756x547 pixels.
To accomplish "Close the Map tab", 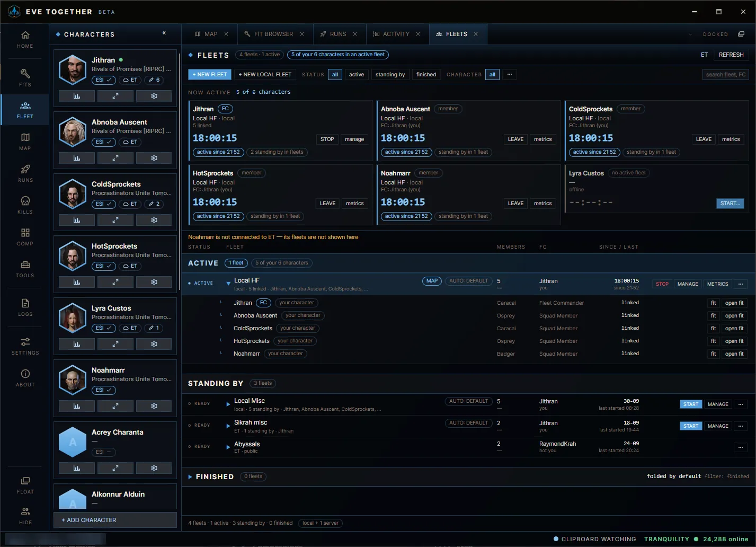I will tap(226, 34).
